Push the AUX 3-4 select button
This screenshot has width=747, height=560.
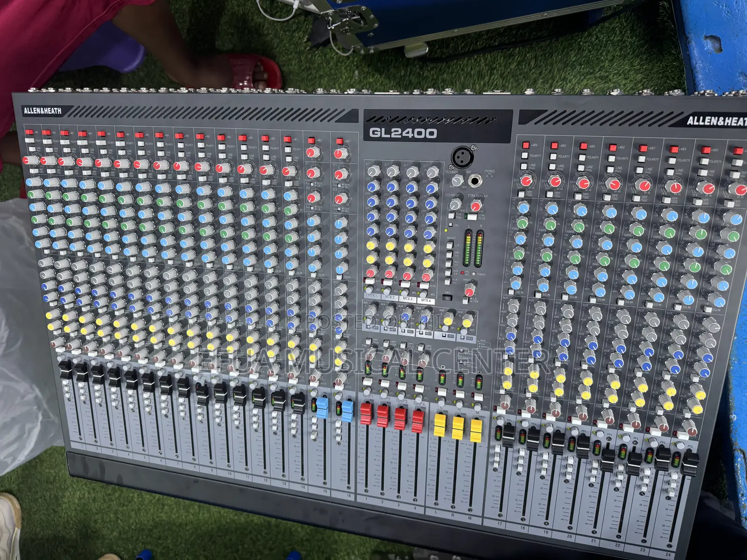click(449, 273)
